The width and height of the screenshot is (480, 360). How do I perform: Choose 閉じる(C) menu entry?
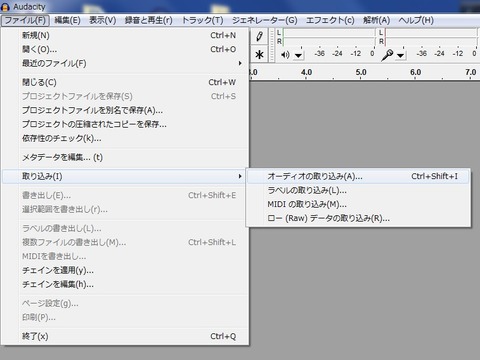126,82
